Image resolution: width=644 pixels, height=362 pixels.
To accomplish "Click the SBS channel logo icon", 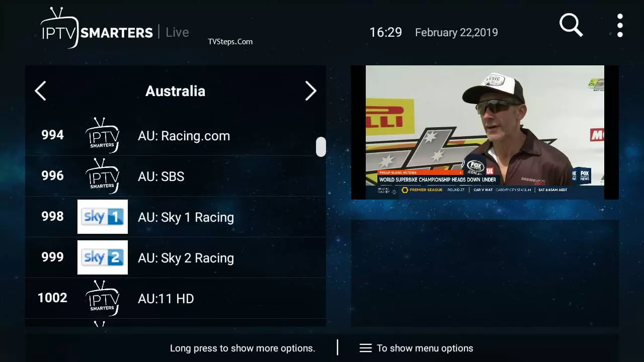I will click(x=103, y=176).
